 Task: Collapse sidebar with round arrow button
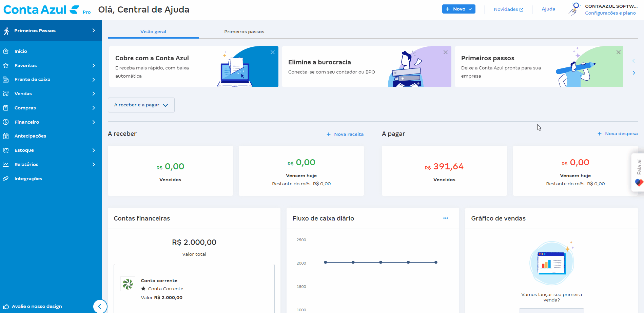pyautogui.click(x=100, y=307)
